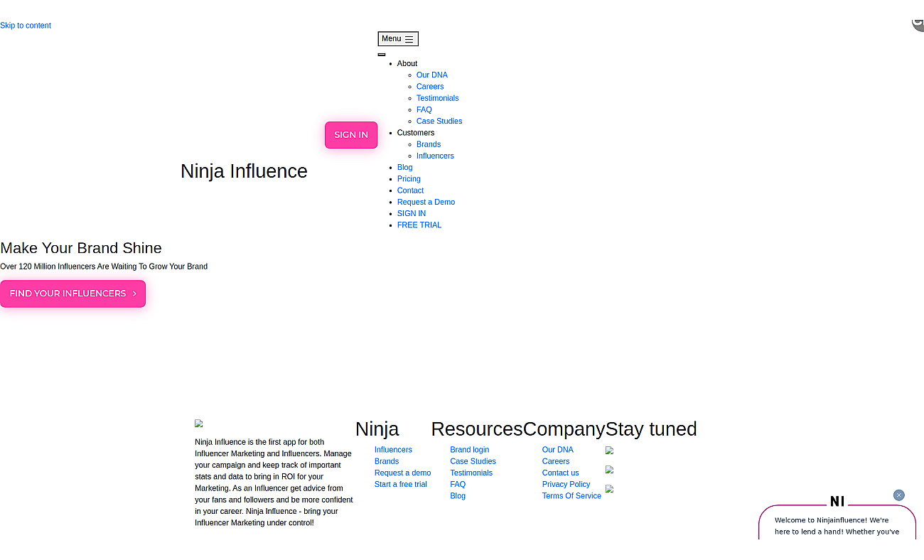Viewport: 924px width, 560px height.
Task: Open footer Terms Of Service link
Action: pyautogui.click(x=571, y=496)
